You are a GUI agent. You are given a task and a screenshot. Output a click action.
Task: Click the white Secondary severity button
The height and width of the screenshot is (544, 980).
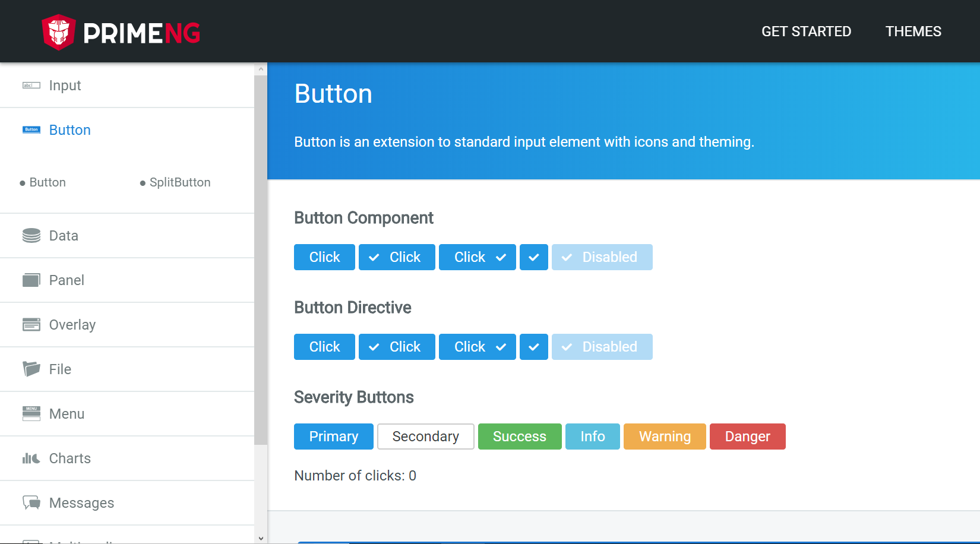[425, 437]
